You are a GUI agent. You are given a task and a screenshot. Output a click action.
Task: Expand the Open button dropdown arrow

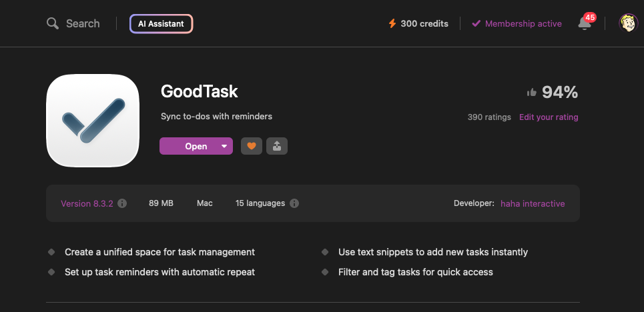pos(224,146)
